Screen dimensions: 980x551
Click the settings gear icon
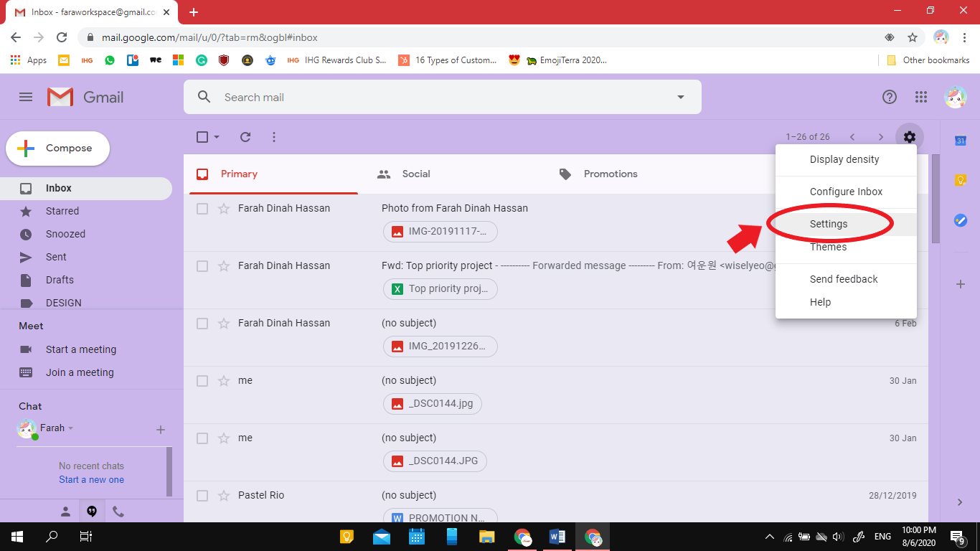click(x=910, y=137)
